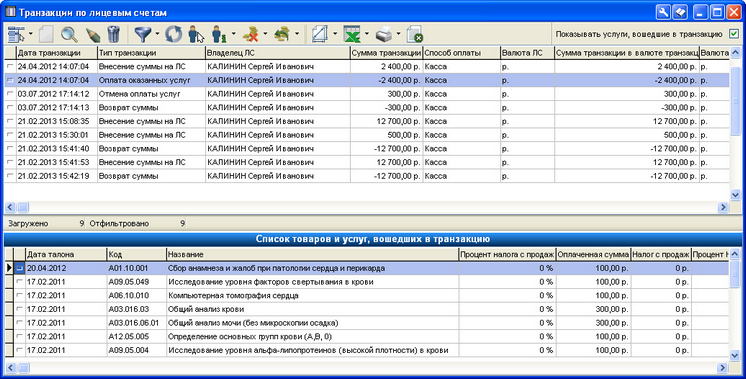
Task: Check the checkbox for 'Компьютерная томография сердца'
Action: (20, 296)
